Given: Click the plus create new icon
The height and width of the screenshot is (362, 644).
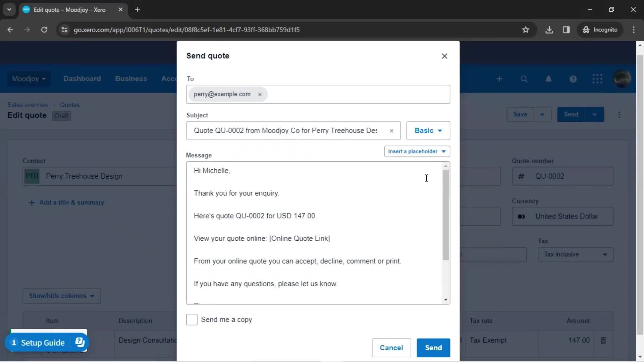Looking at the screenshot, I should (x=499, y=79).
